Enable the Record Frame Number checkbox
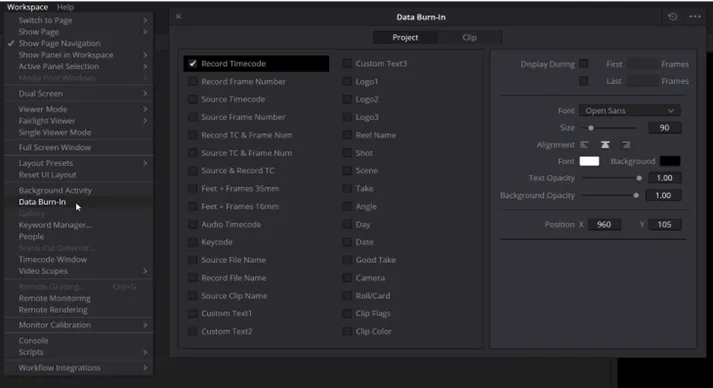This screenshot has width=713, height=388. [192, 81]
